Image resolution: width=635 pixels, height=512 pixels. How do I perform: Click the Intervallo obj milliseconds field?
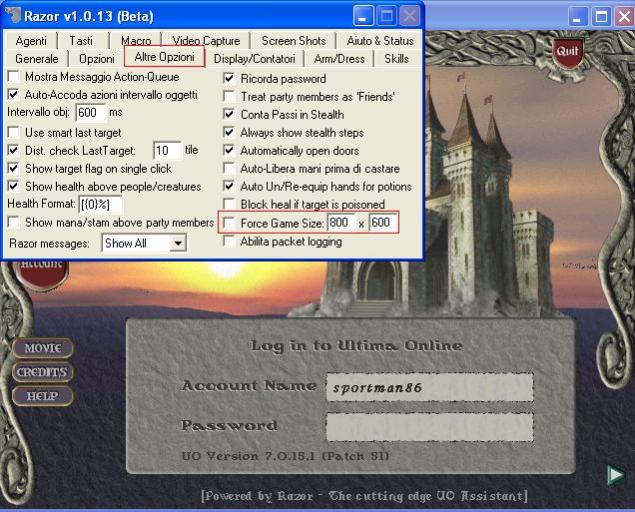[90, 113]
